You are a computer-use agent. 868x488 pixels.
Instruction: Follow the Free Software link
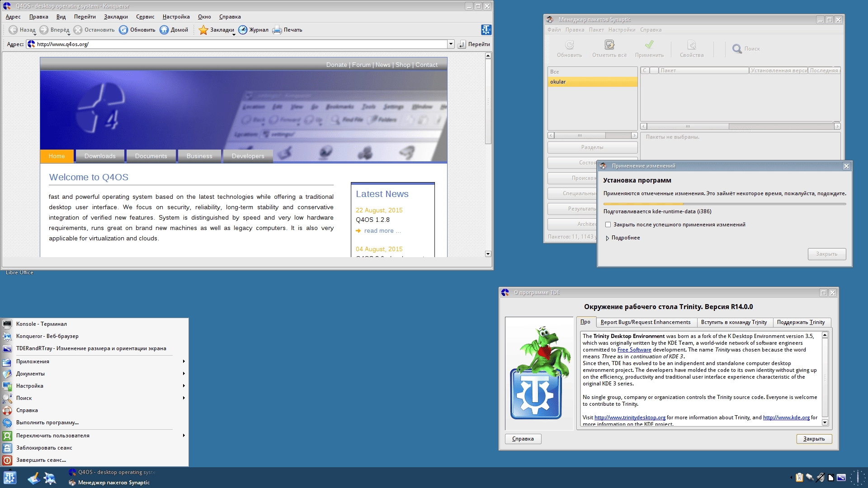(634, 350)
